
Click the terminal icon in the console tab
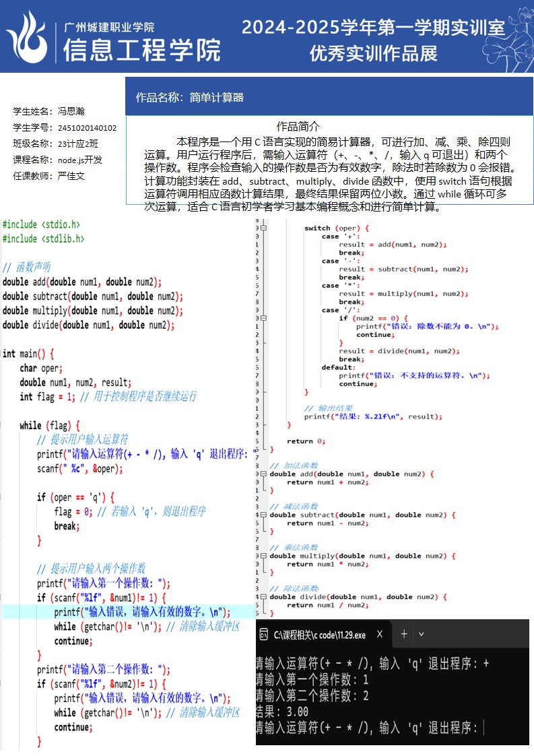265,635
